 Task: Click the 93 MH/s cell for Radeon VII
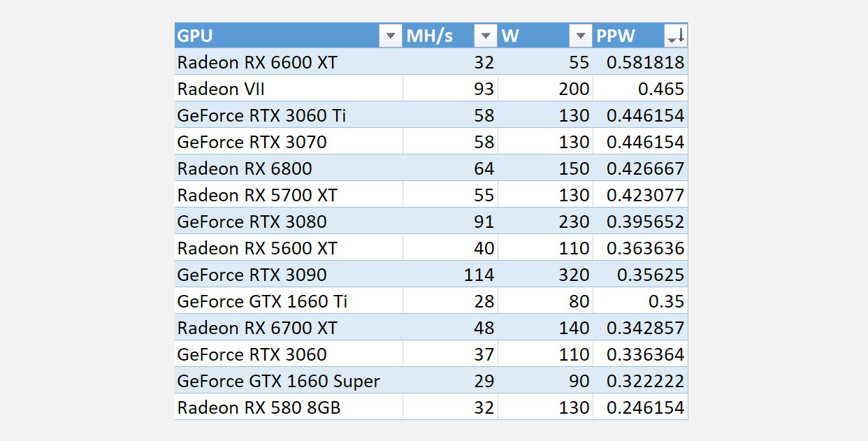coord(451,89)
